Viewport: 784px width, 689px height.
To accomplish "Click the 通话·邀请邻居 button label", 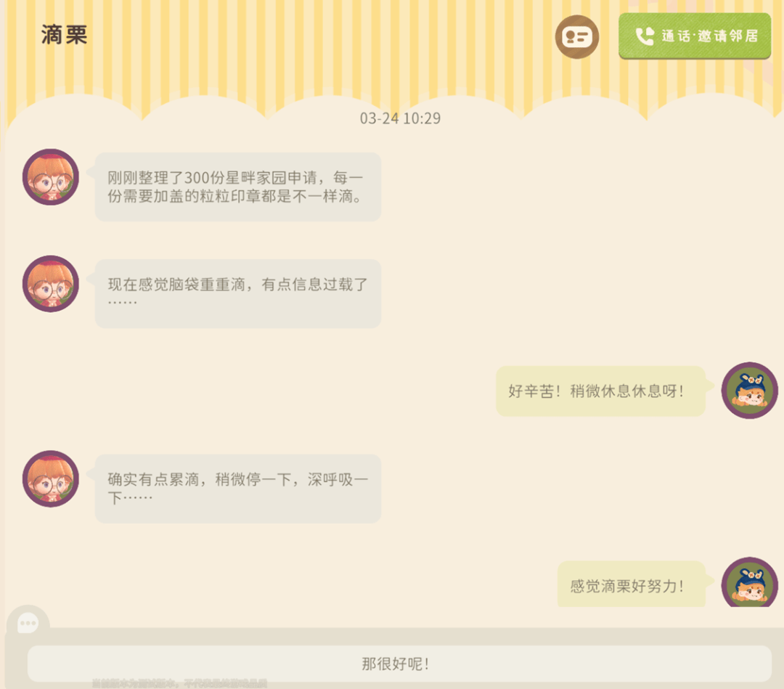I will coord(709,36).
